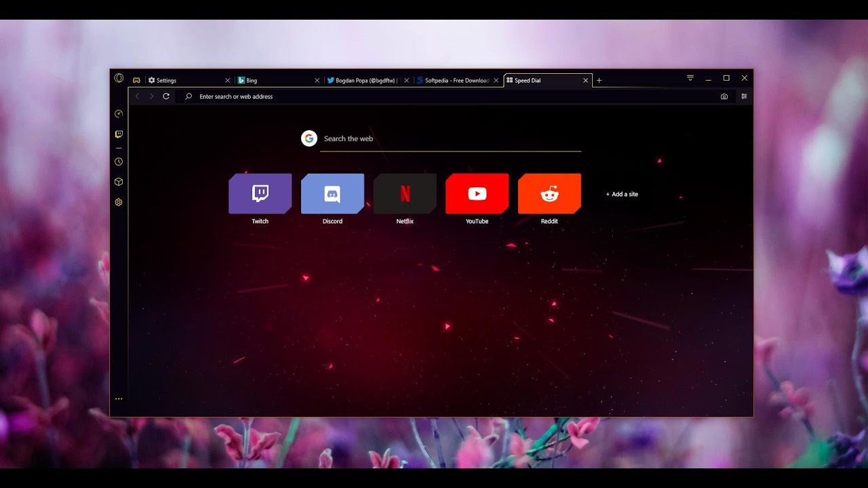Screen dimensions: 868x488
Task: Select the Speed Dial tab
Action: point(548,80)
